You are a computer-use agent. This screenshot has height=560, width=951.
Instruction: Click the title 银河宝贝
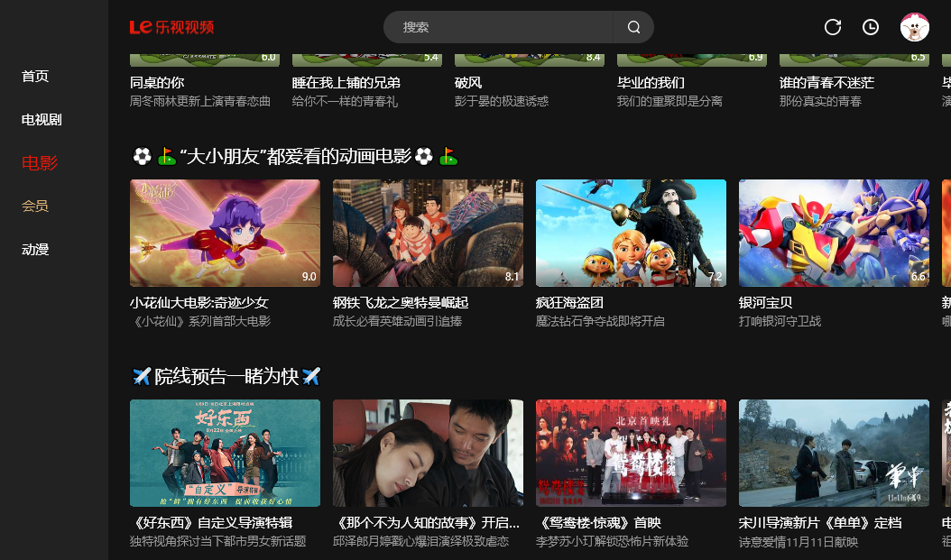tap(765, 302)
